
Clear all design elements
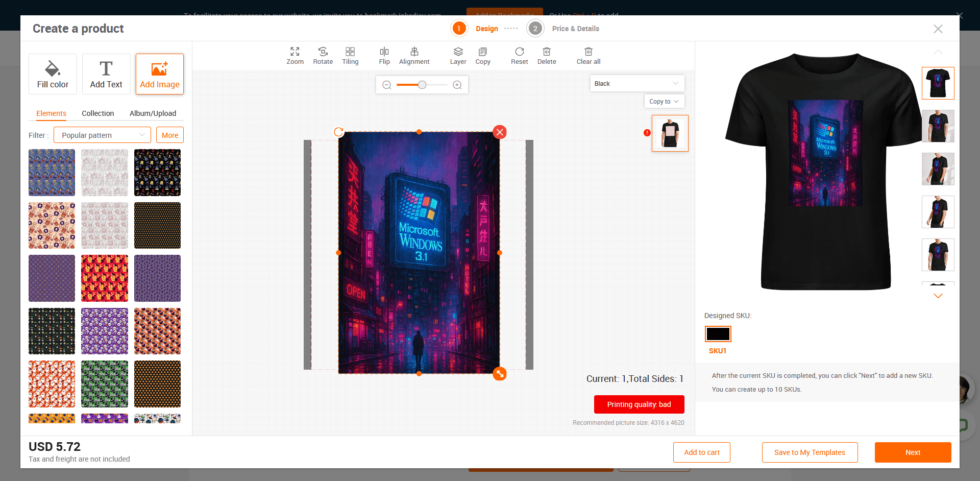tap(589, 56)
